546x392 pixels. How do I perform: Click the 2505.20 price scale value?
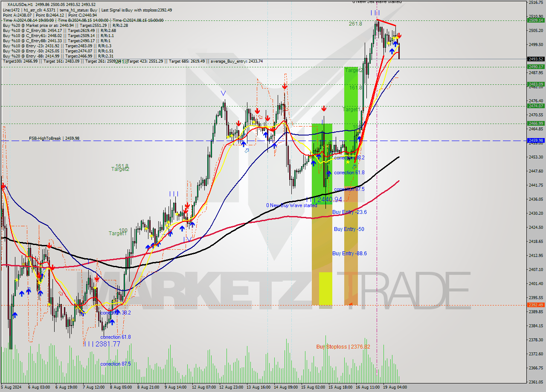pos(536,31)
